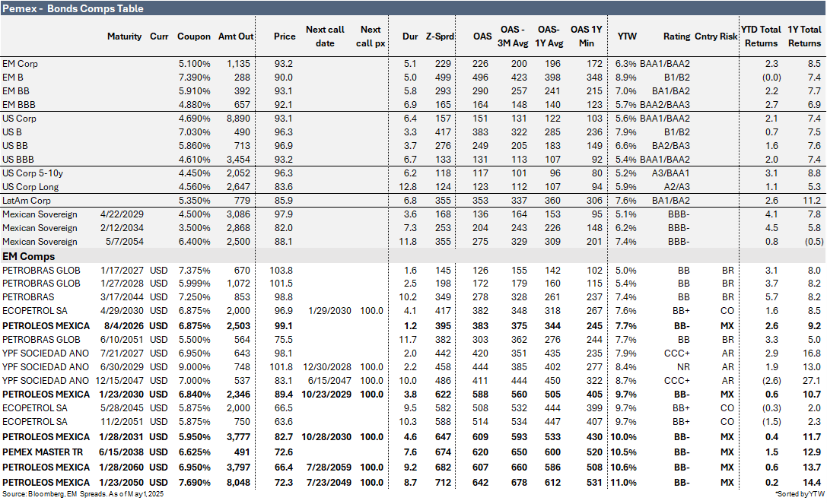The height and width of the screenshot is (504, 827).
Task: Select Ecopetrol maturity 5/28/2045 cell
Action: pos(122,408)
